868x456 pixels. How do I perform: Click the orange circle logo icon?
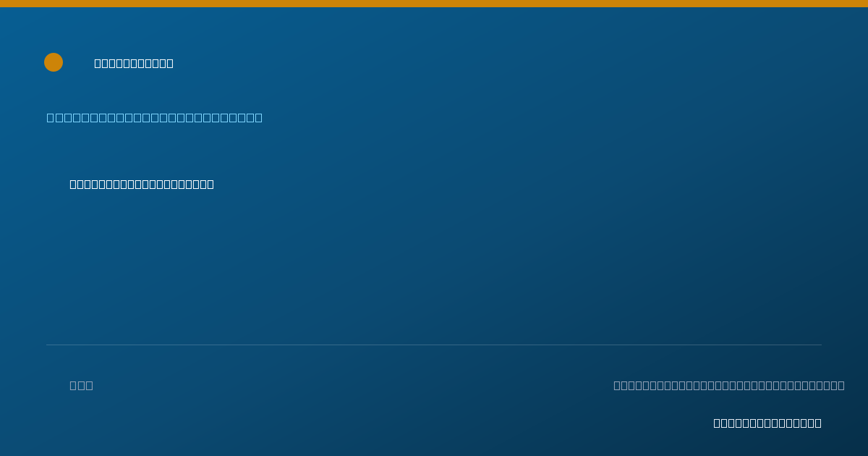tap(54, 62)
